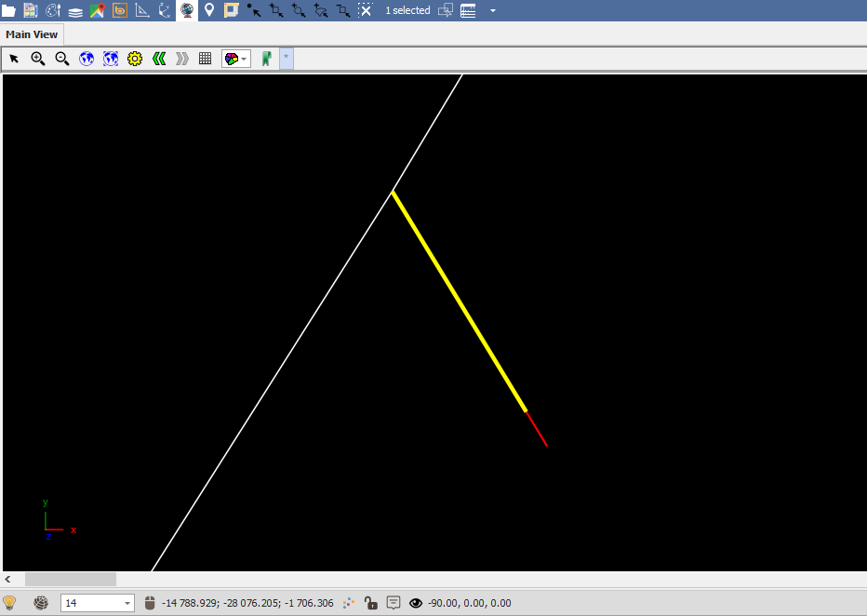Select the map/navigation icon in the top toolbar

97,10
